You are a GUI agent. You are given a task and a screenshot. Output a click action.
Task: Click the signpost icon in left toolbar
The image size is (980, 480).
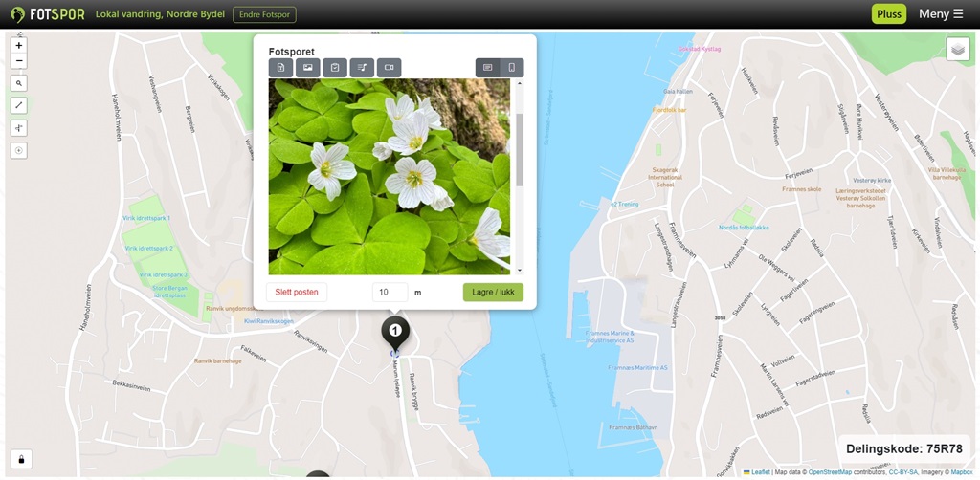point(19,128)
